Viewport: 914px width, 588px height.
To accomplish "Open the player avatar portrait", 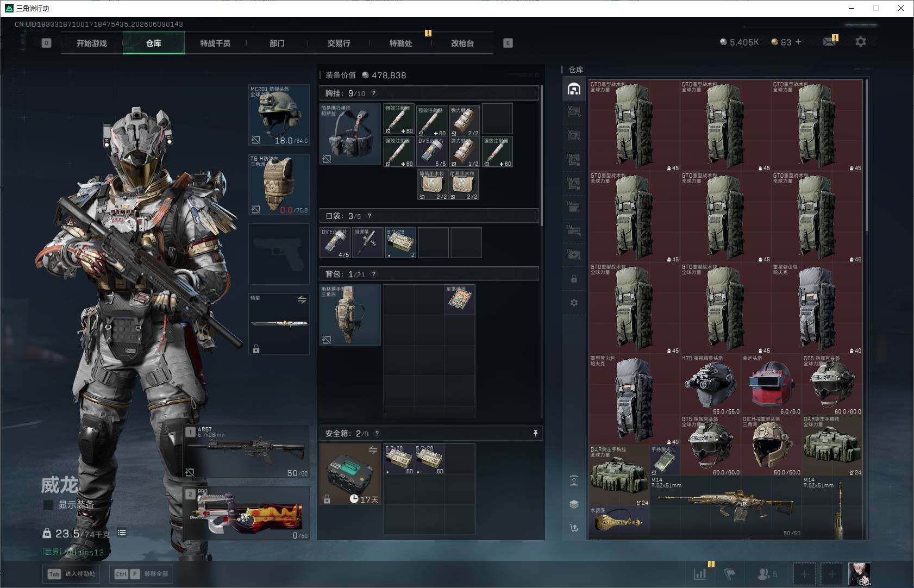I will pyautogui.click(x=860, y=574).
